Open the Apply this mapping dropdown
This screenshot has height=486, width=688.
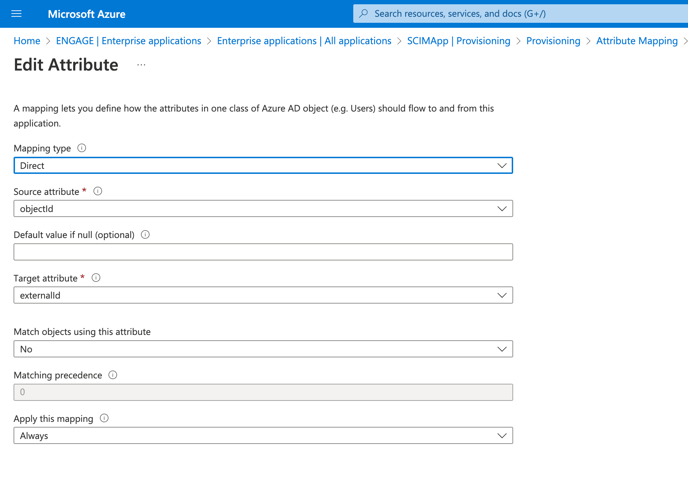click(263, 436)
